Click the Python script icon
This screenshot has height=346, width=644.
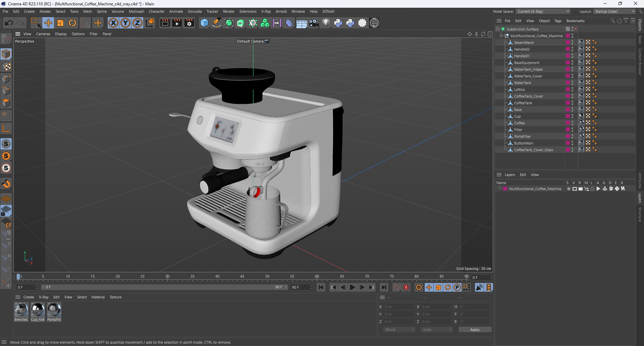[x=338, y=23]
